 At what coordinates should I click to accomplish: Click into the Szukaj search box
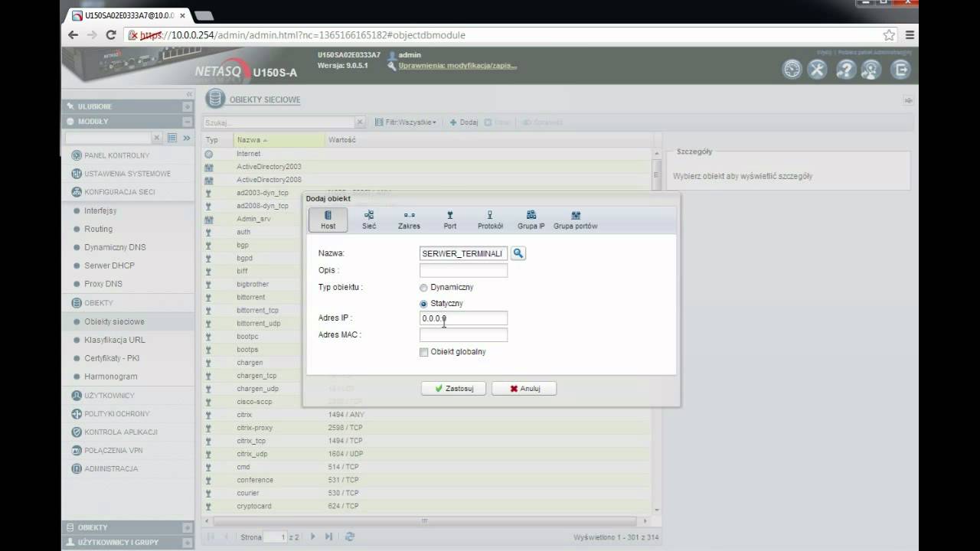279,122
